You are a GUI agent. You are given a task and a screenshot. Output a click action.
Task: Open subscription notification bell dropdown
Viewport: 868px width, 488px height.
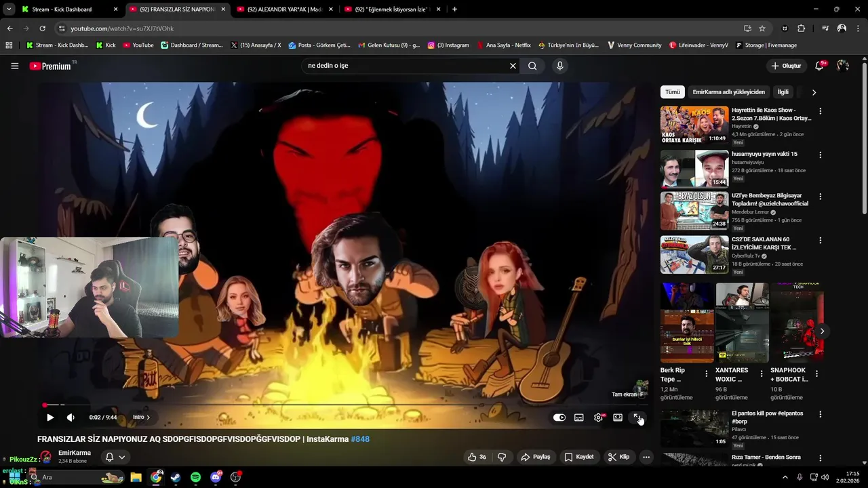115,457
